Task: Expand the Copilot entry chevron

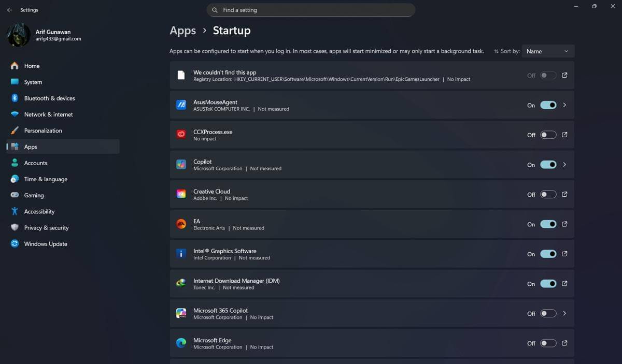Action: [x=564, y=165]
